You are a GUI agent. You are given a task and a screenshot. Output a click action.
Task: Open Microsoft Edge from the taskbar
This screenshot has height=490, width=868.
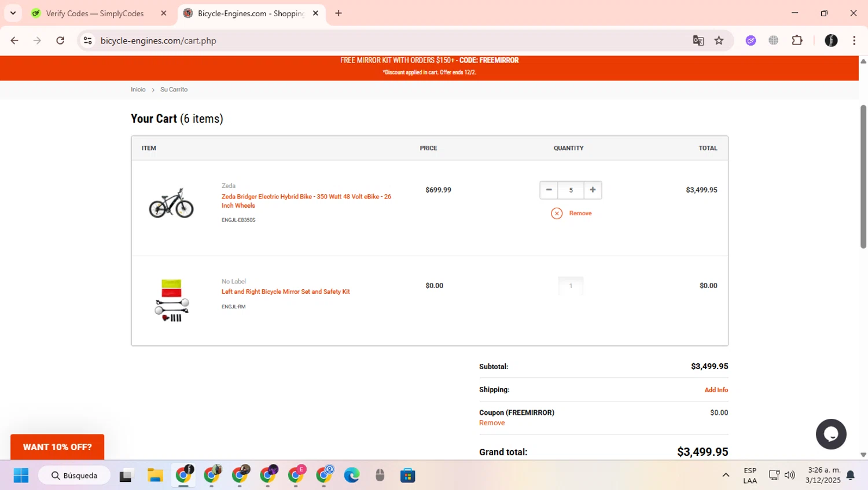(352, 476)
